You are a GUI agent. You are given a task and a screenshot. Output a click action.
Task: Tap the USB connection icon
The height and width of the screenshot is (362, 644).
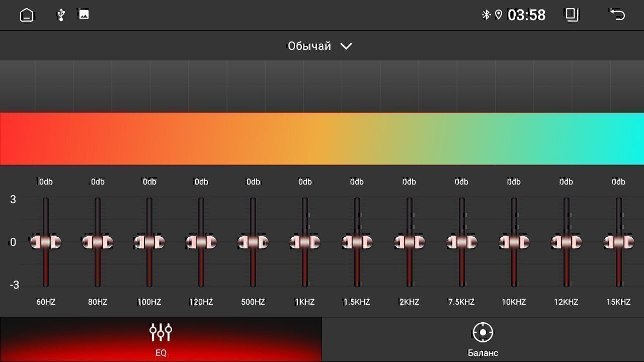click(61, 15)
